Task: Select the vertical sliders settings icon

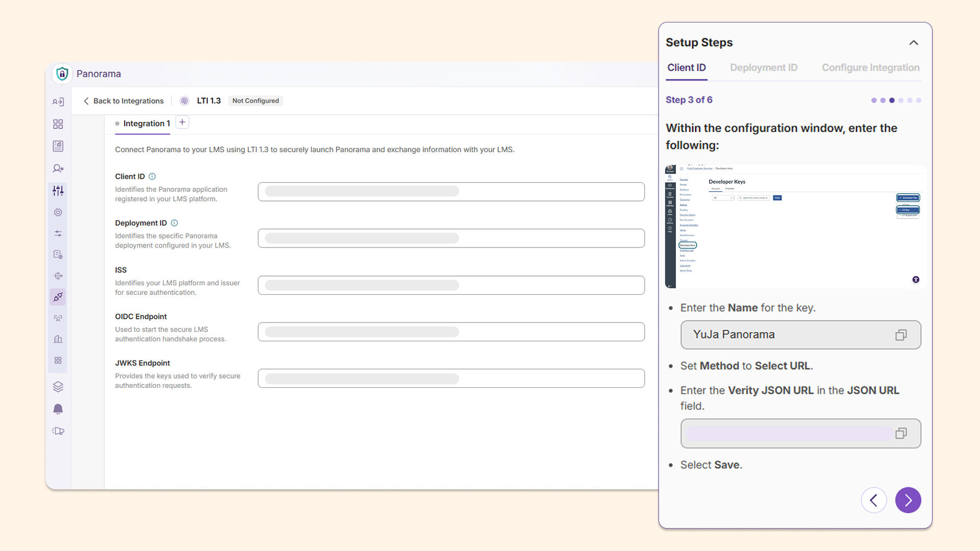Action: pyautogui.click(x=58, y=191)
